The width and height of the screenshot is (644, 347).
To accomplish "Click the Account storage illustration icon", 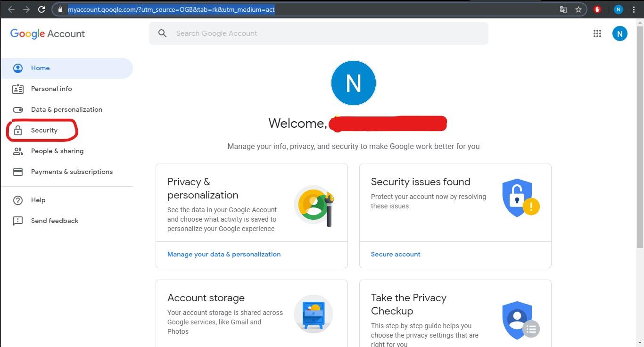I will point(314,314).
